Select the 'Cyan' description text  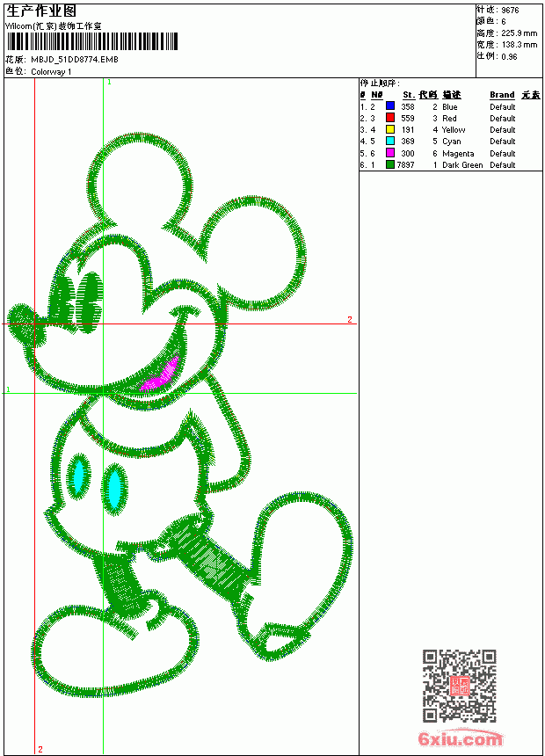click(x=452, y=142)
